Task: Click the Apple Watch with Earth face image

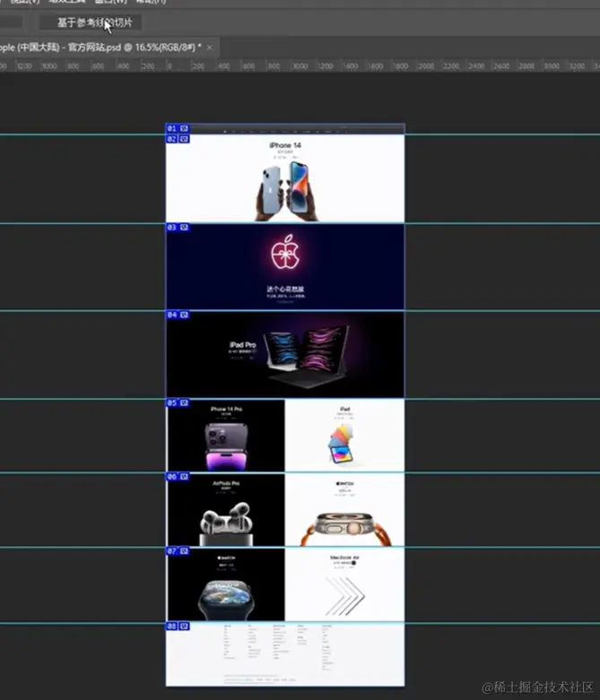Action: point(226,600)
